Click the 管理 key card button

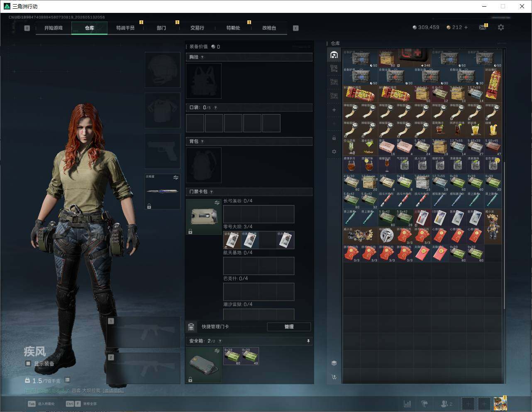pos(289,327)
